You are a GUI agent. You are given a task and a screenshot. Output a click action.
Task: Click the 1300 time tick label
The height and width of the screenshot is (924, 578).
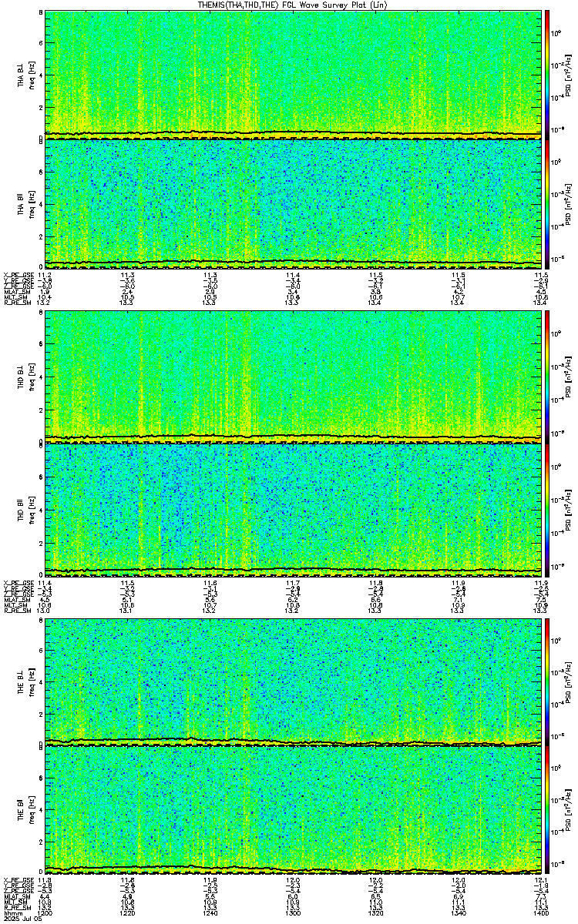(x=292, y=914)
